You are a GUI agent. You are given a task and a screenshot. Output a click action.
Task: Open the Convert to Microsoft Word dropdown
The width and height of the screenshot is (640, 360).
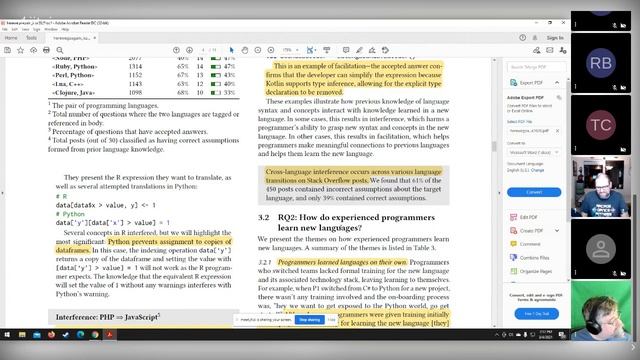534,152
